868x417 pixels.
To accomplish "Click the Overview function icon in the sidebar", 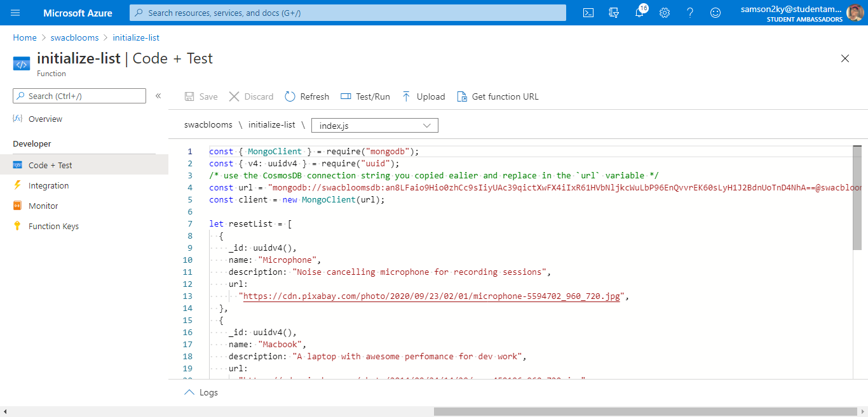I will point(18,119).
